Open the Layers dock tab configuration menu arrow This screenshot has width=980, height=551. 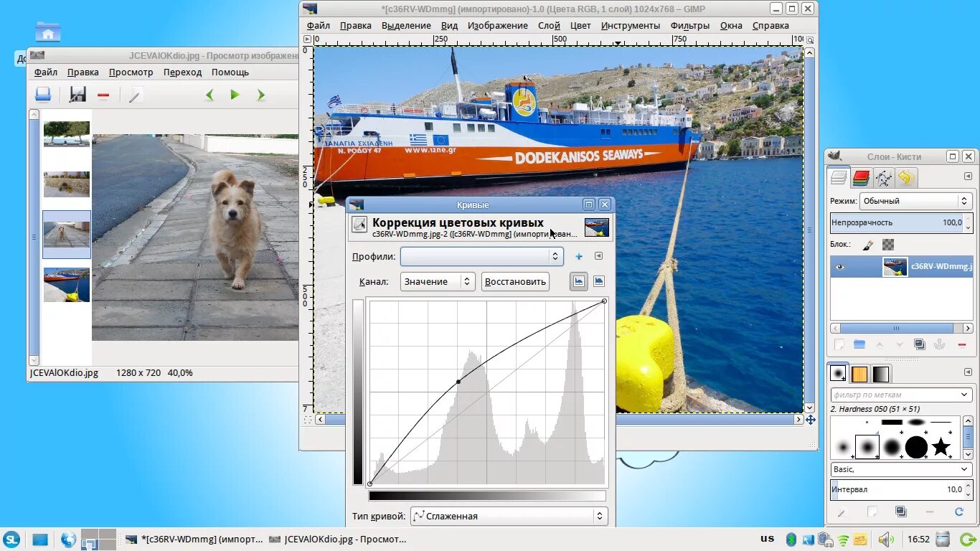pos(967,176)
